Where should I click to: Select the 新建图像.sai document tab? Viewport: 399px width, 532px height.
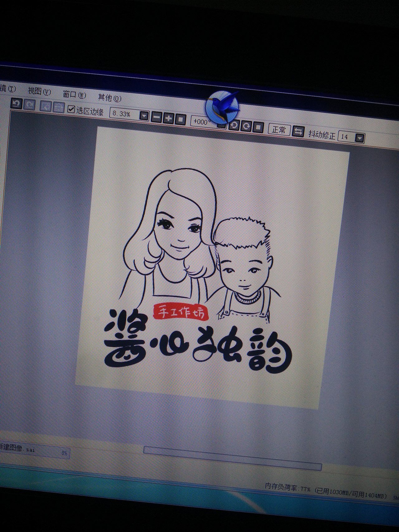pos(34,450)
